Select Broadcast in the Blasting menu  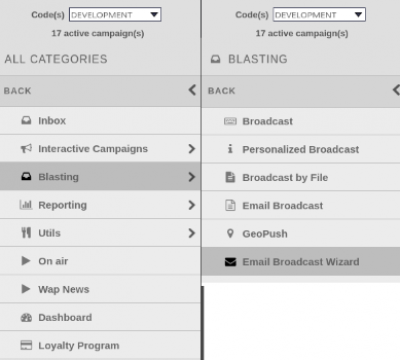coord(301,121)
